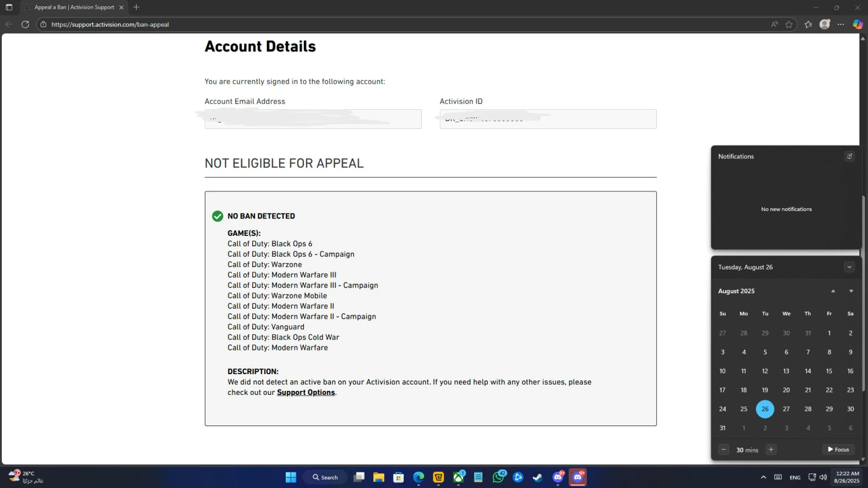Open the Favorites list icon
The image size is (868, 488).
tap(808, 24)
